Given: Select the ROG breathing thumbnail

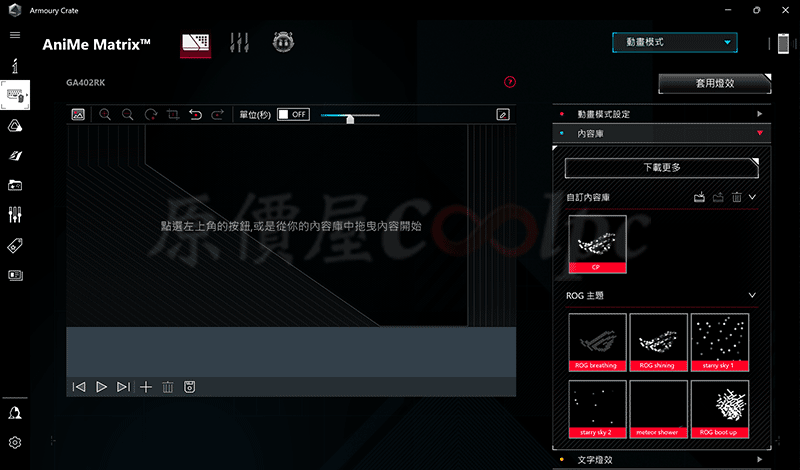Looking at the screenshot, I should (x=597, y=342).
